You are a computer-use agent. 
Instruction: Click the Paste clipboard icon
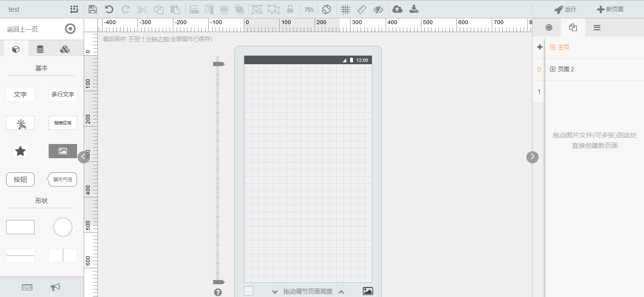click(x=175, y=9)
